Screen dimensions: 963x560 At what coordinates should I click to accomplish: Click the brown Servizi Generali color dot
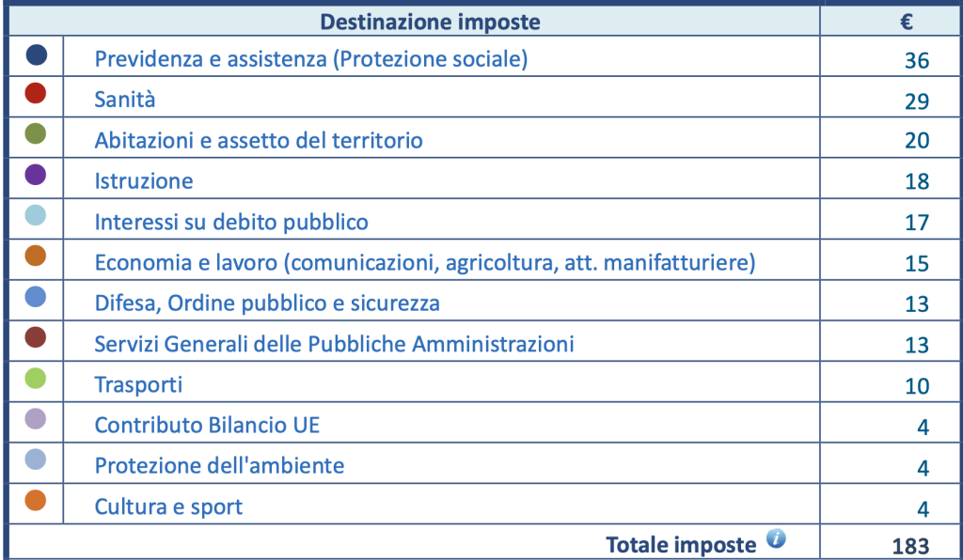coord(35,337)
